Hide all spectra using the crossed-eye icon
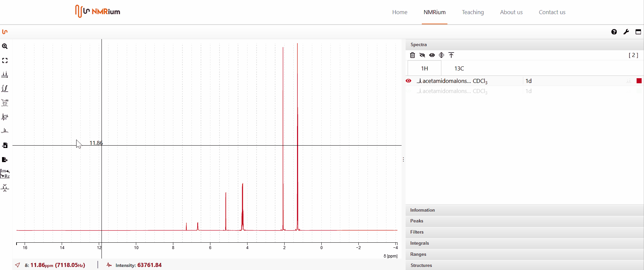This screenshot has height=270, width=644. 422,55
